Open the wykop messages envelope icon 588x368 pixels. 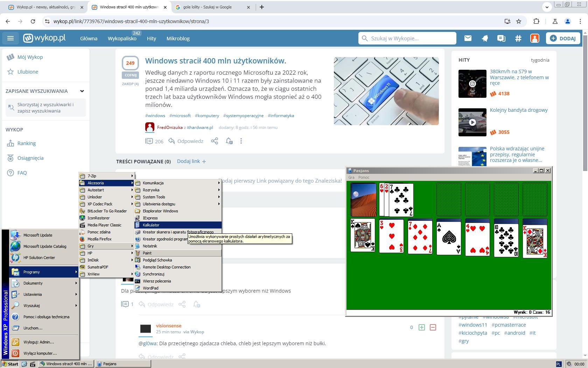pos(468,38)
